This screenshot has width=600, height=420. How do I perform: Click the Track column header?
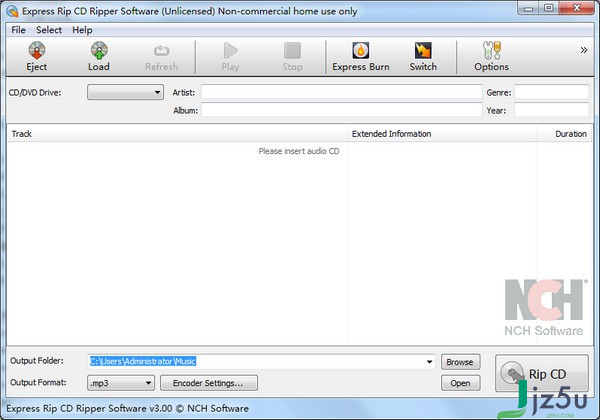(178, 134)
